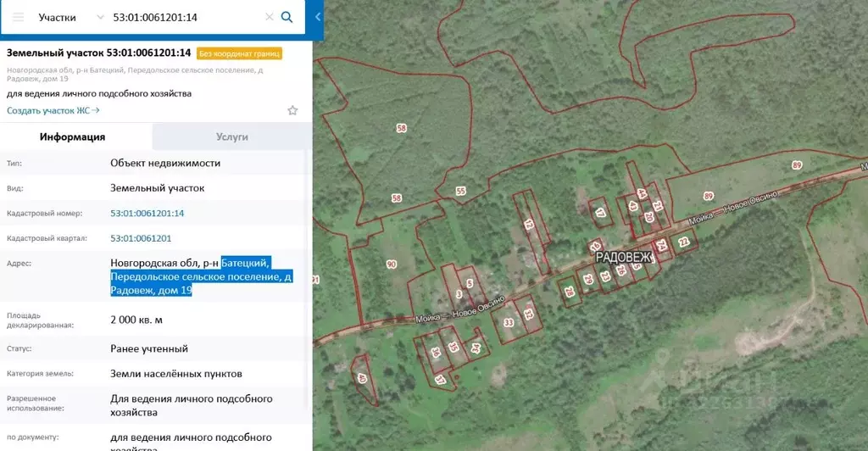Click the РАДОВЕЖ village label
The width and height of the screenshot is (868, 451).
pos(623,257)
